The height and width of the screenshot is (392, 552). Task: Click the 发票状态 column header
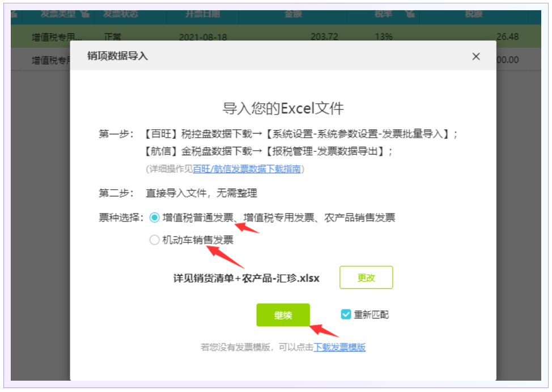tap(121, 14)
